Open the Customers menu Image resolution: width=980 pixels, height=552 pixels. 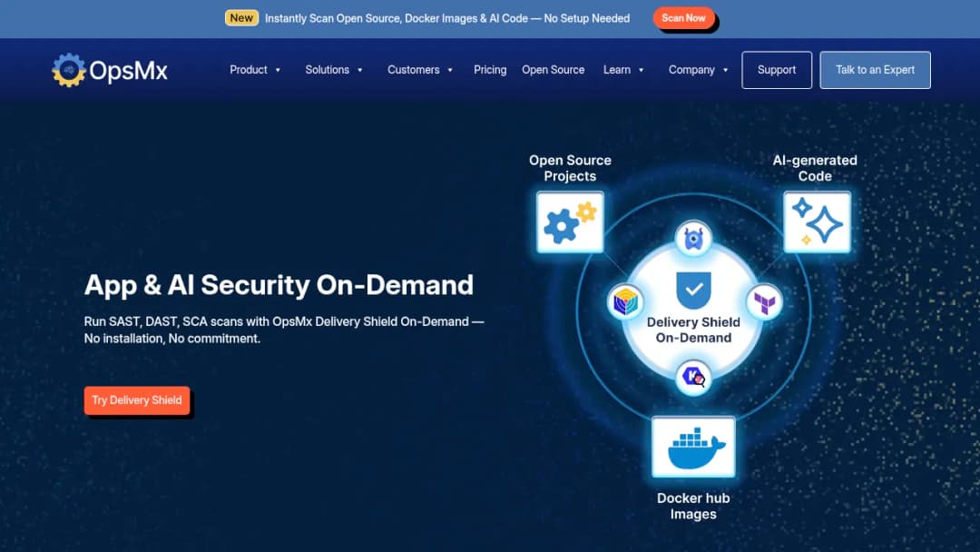(x=413, y=70)
